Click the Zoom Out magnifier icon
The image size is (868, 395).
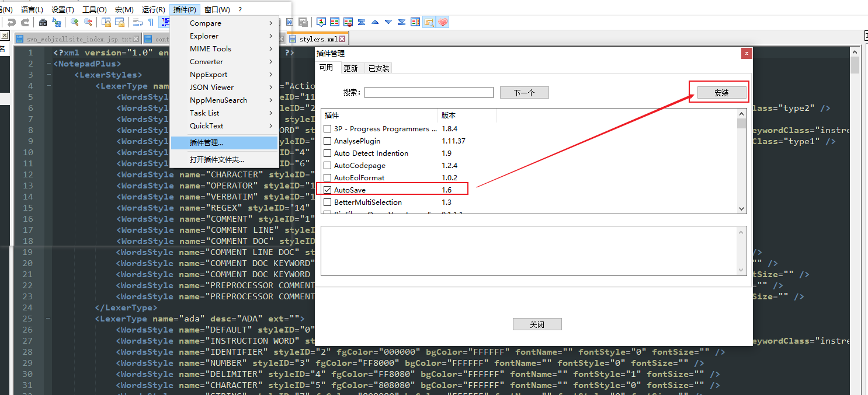88,23
